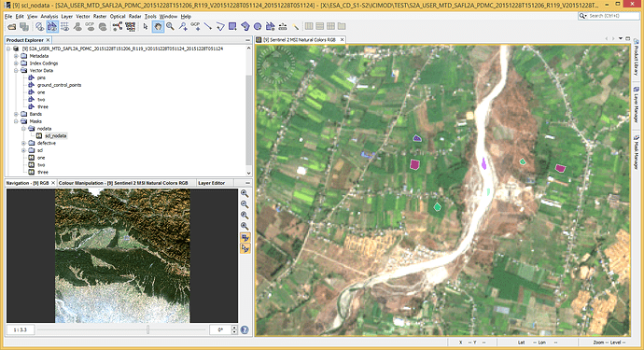Select the scl_nodata mask
644x350 pixels.
coord(56,135)
